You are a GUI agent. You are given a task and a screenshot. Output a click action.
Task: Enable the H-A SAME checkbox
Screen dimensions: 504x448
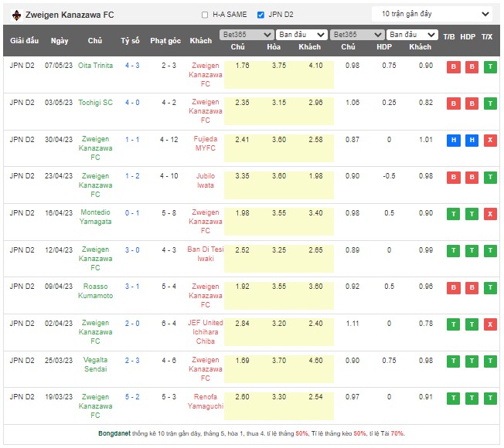tap(205, 15)
